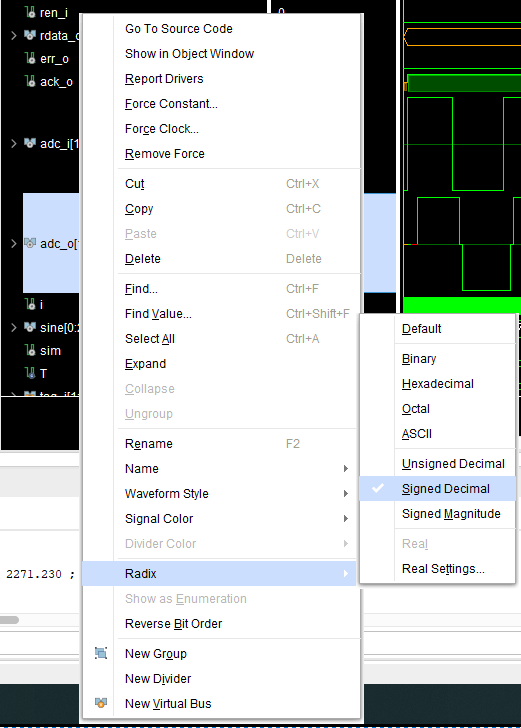Click the horizontal scrollbar thumb
This screenshot has height=728, width=521.
tap(9, 620)
